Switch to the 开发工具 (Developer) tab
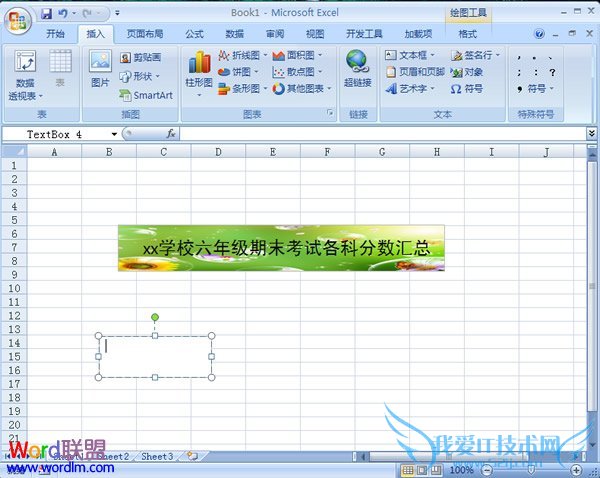This screenshot has height=478, width=600. pyautogui.click(x=364, y=34)
